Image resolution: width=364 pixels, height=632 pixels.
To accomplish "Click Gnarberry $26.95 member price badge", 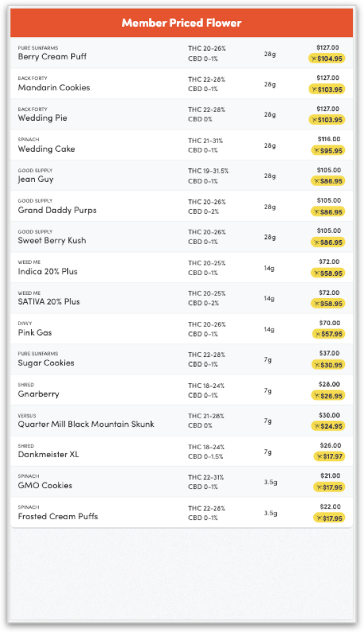I will coord(328,395).
